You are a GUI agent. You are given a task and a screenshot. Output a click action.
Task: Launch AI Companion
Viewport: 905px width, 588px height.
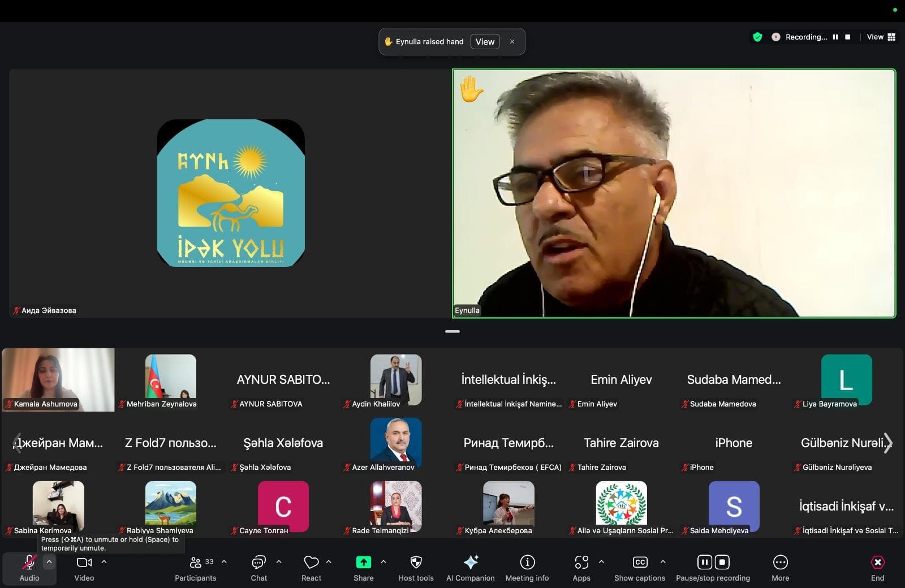pyautogui.click(x=470, y=568)
